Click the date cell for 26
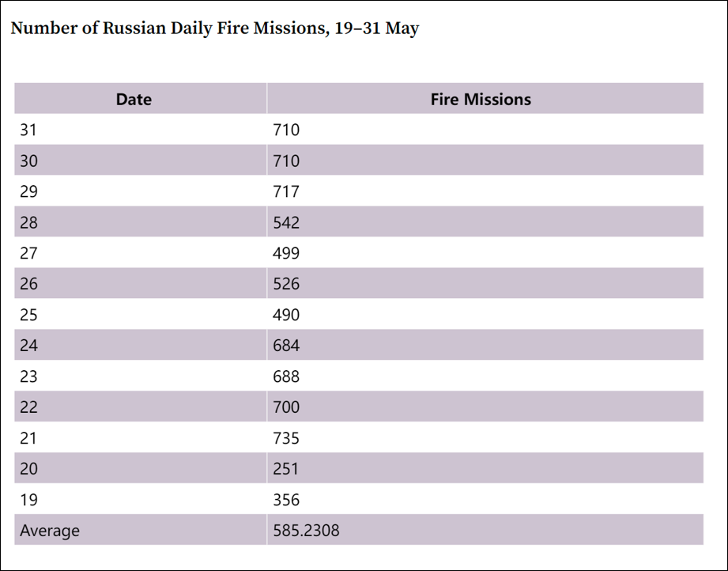Viewport: 728px width, 571px height. (x=28, y=284)
